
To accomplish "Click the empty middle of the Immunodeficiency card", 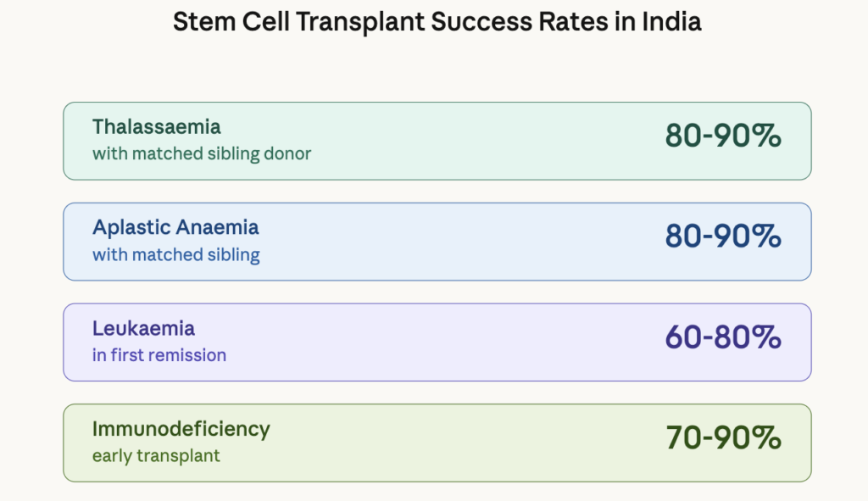I will point(466,443).
